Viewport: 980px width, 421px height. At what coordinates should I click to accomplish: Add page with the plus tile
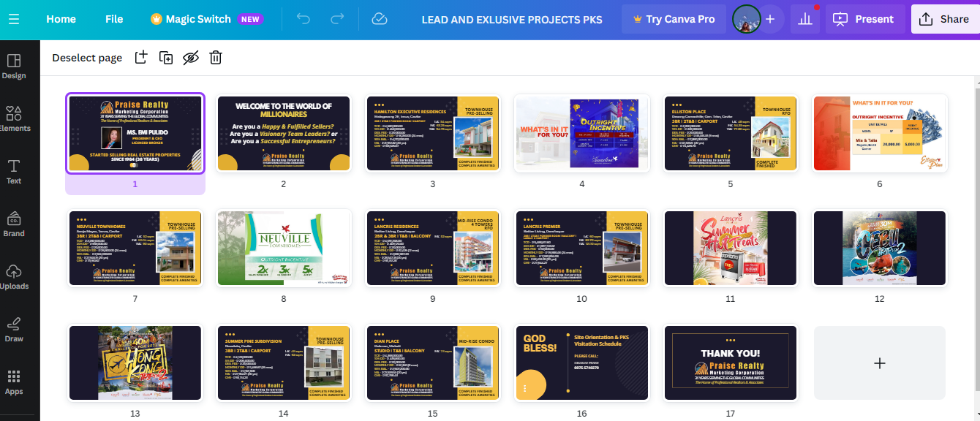[x=880, y=363]
